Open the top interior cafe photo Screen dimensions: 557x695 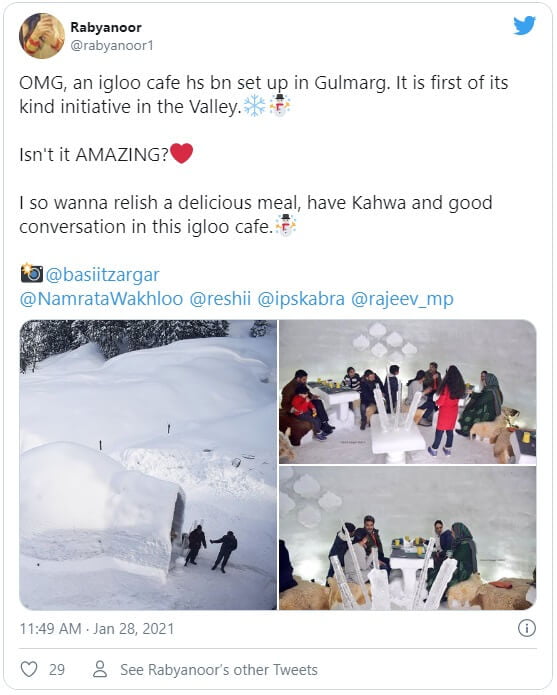(x=407, y=392)
